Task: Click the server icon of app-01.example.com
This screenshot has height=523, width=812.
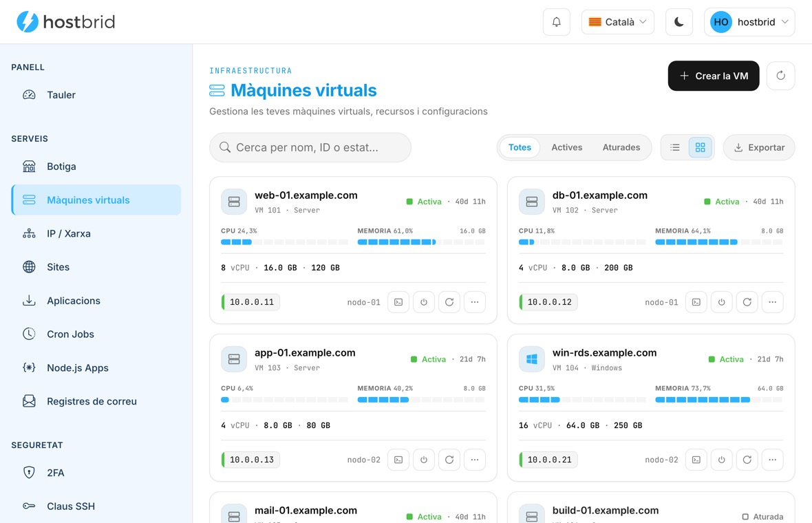Action: [234, 359]
